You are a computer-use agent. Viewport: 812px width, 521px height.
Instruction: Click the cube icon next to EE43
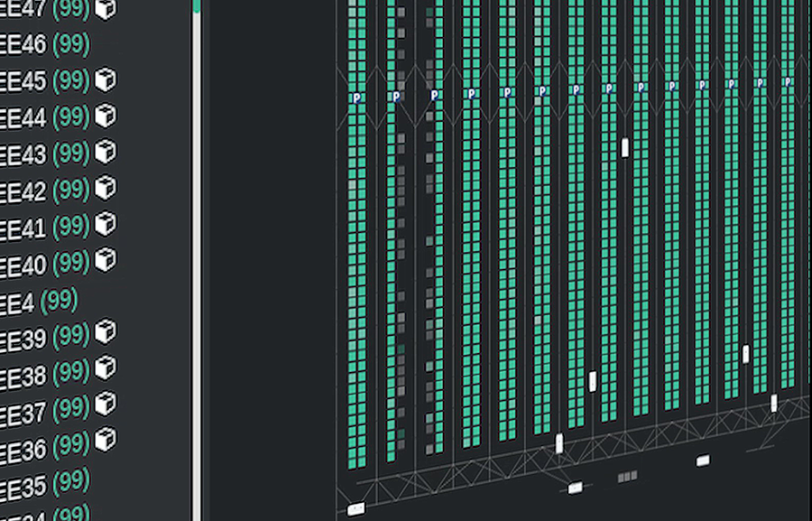tap(106, 152)
